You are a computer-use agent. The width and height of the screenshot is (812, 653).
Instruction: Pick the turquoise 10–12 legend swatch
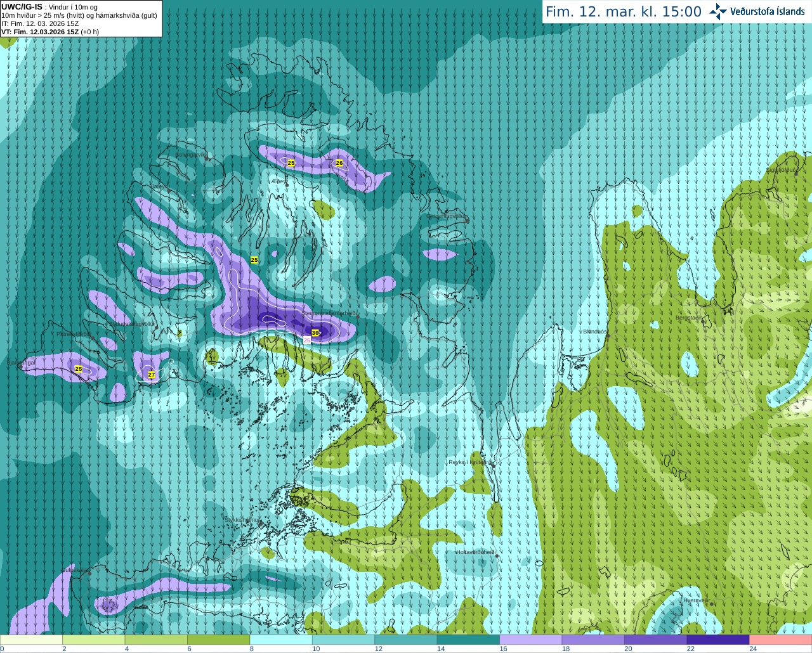(x=343, y=640)
